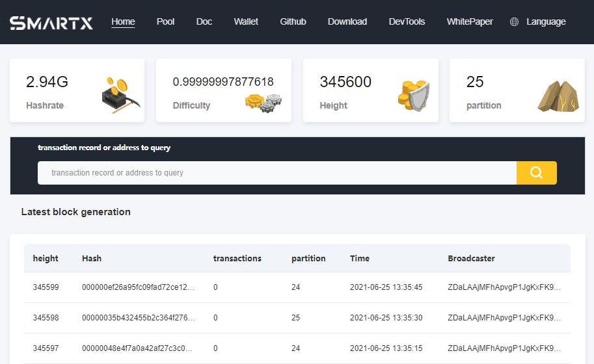Open the Home menu item
Viewport: 594px width, 364px height.
click(x=123, y=21)
